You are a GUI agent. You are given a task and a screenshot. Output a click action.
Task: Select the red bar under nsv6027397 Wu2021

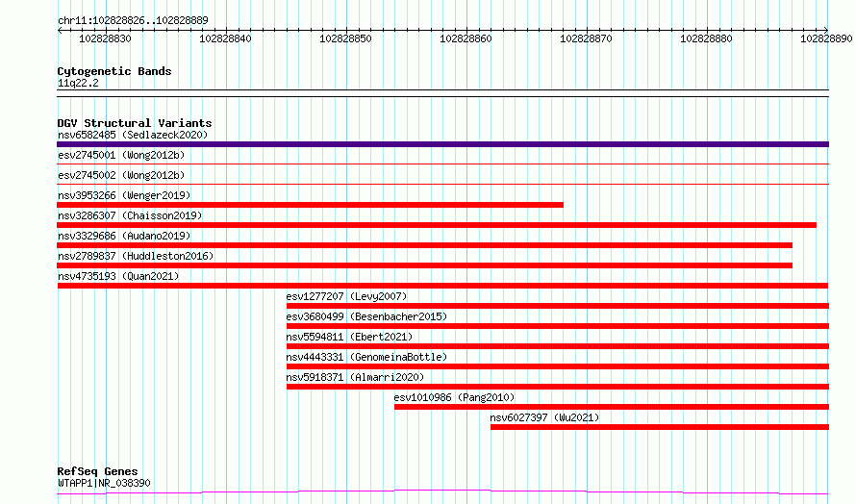(x=660, y=427)
